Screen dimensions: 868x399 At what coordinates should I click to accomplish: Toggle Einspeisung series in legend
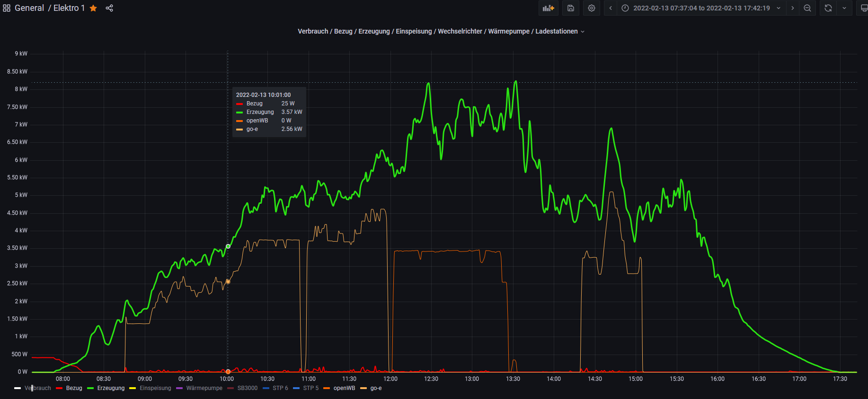pyautogui.click(x=155, y=388)
